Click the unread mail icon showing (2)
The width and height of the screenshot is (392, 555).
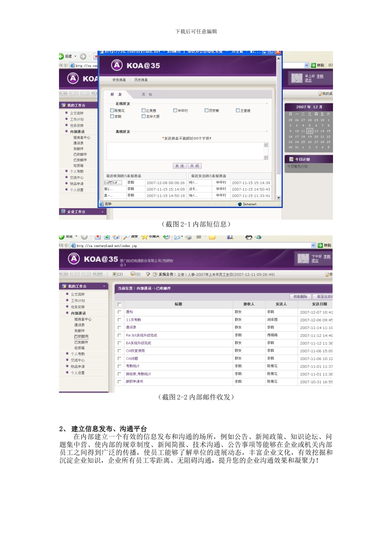coord(115,274)
